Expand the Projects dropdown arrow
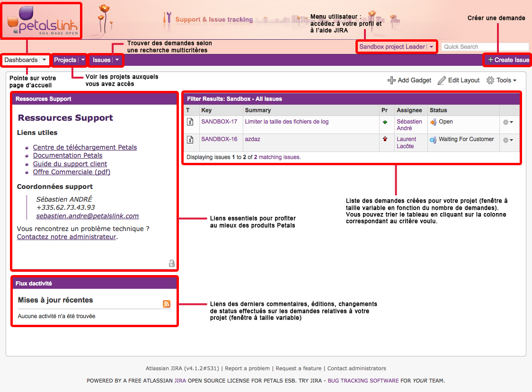The width and height of the screenshot is (532, 392). 83,60
